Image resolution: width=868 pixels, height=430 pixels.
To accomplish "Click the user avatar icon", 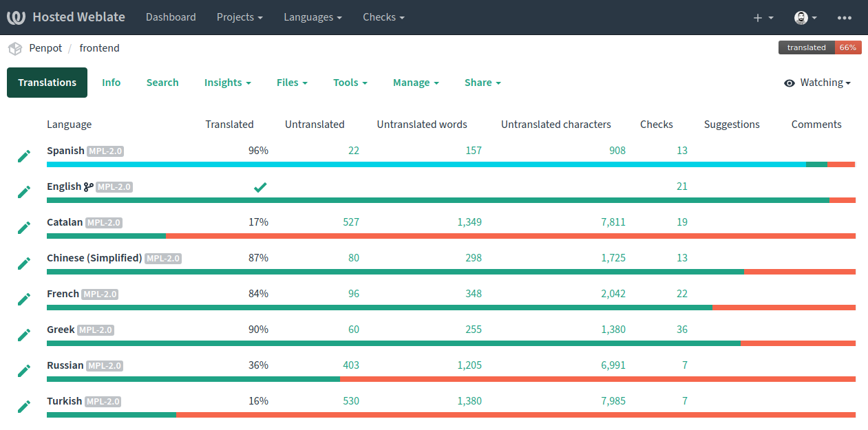I will (801, 18).
